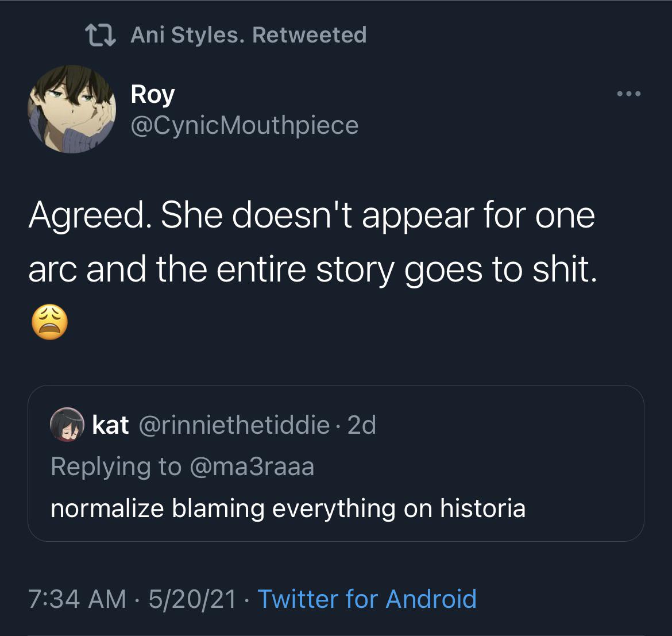
Task: Open the Twitter for Android source link
Action: pos(367,598)
